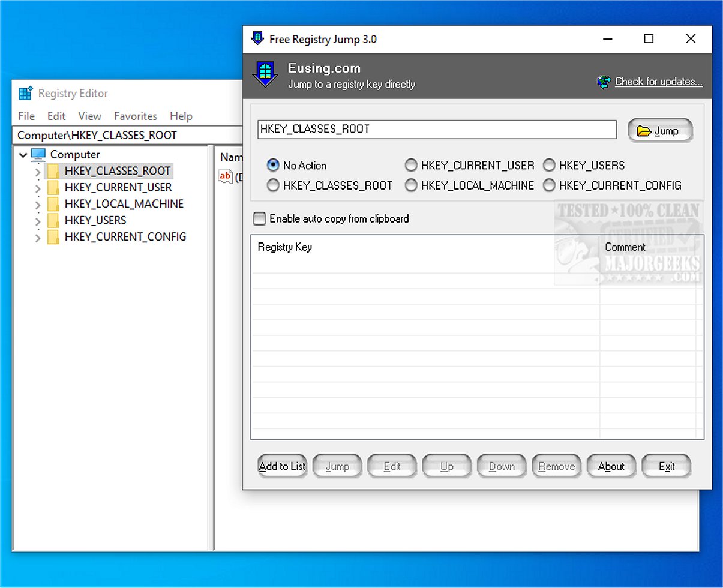Open the Edit menu in Registry Editor
The height and width of the screenshot is (588, 723).
56,116
